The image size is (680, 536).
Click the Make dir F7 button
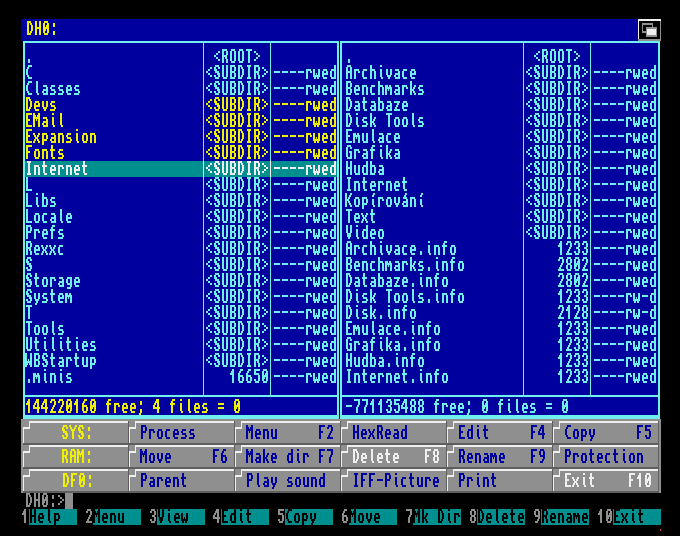288,457
